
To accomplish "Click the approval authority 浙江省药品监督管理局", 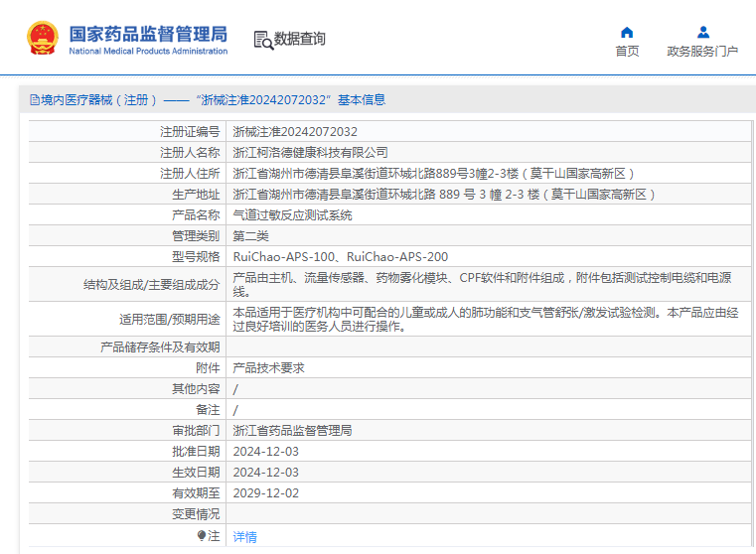I will (293, 431).
